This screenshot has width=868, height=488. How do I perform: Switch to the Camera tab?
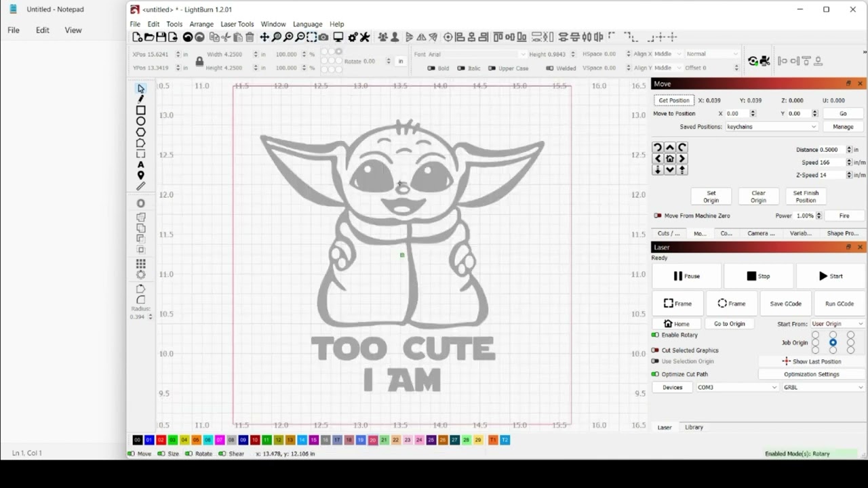[x=761, y=233]
